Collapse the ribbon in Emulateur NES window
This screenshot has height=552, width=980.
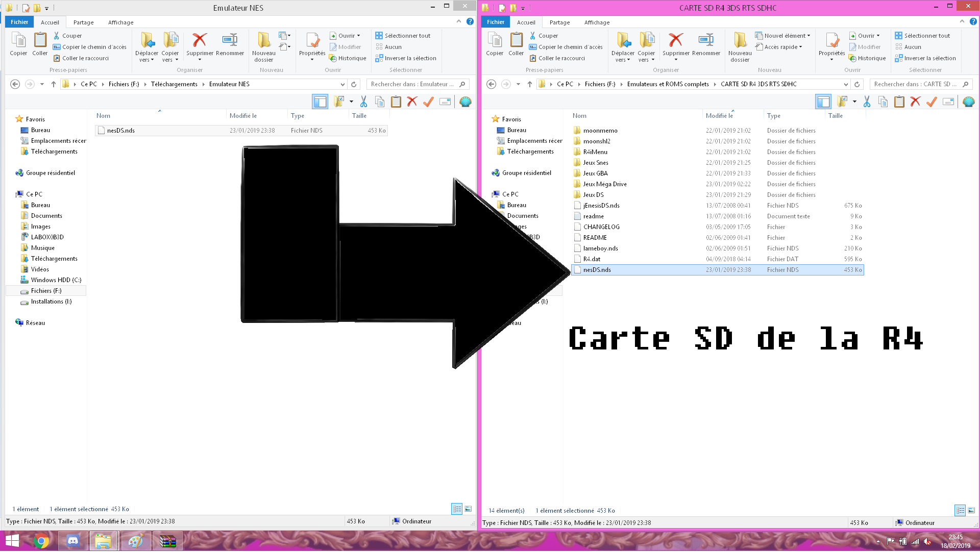(458, 21)
